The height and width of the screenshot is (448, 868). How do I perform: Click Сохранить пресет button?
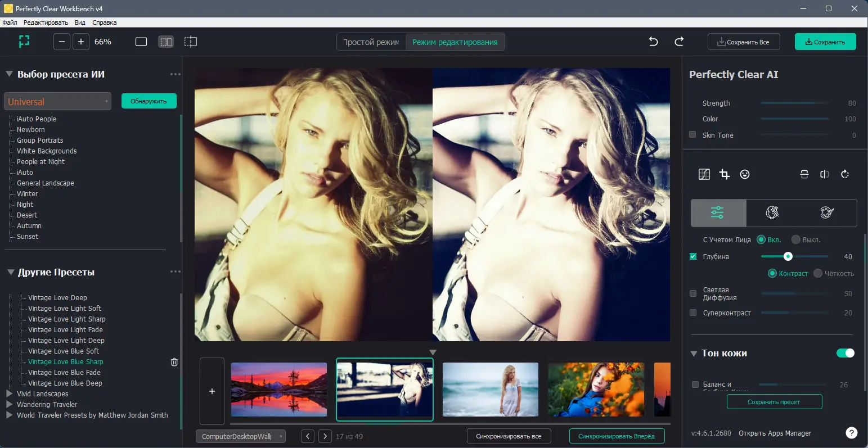click(774, 401)
